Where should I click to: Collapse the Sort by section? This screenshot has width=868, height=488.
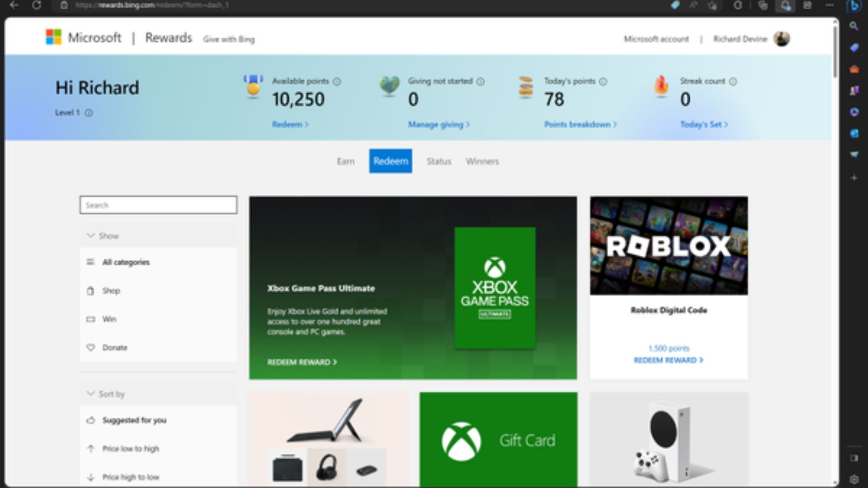(106, 394)
